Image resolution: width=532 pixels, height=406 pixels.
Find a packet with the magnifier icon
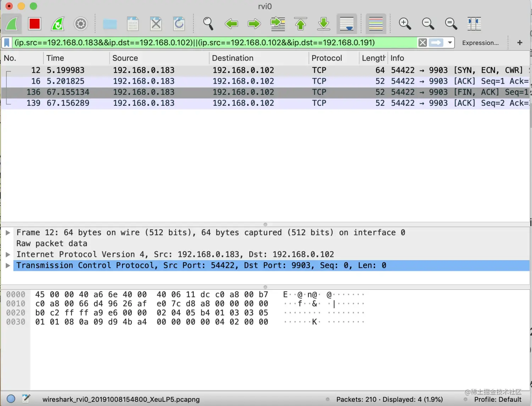(x=208, y=24)
